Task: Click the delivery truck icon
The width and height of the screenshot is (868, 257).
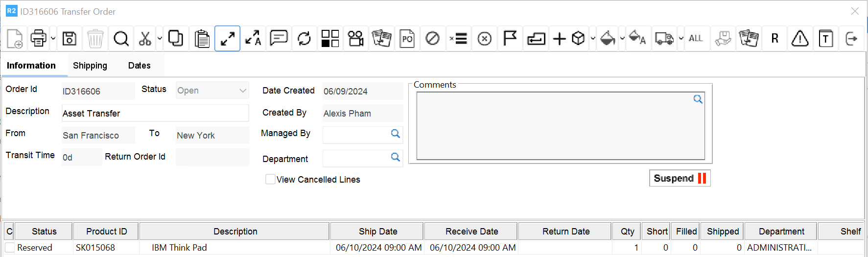Action: click(x=664, y=38)
